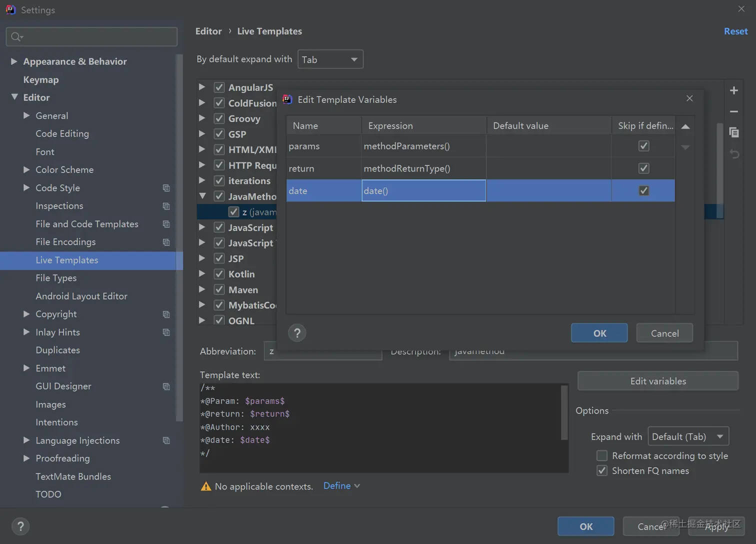Expand the General subsection

coord(26,115)
